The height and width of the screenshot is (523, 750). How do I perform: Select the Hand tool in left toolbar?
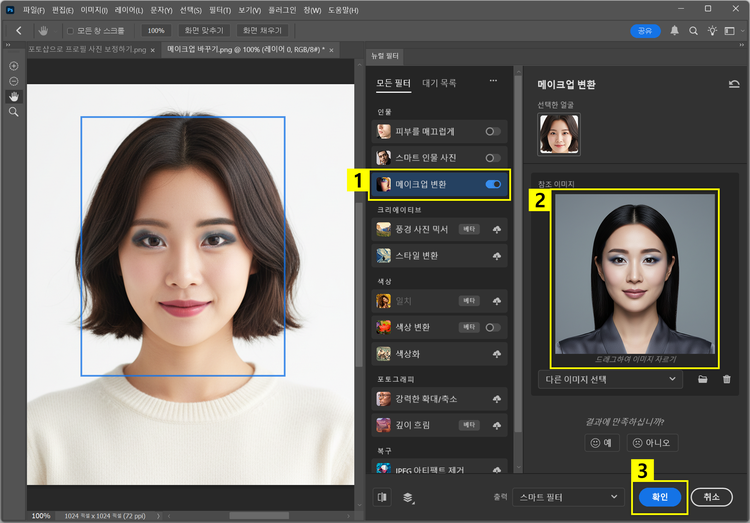[x=14, y=96]
